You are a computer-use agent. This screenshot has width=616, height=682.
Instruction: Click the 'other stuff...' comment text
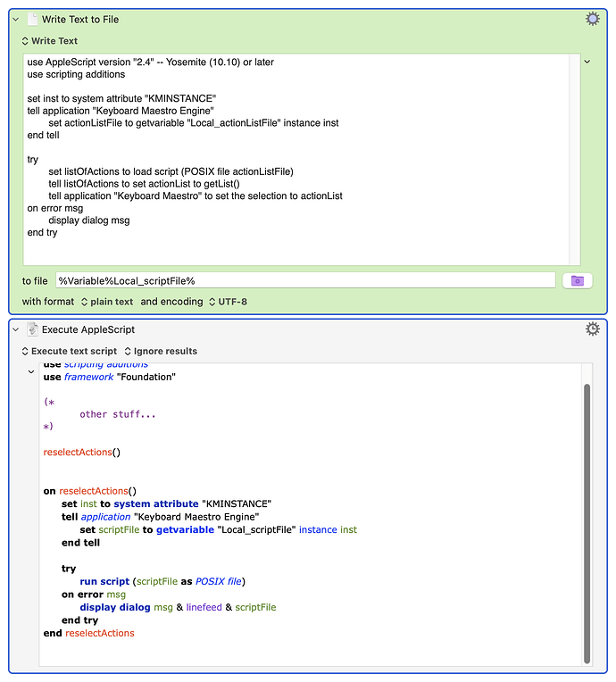pyautogui.click(x=118, y=414)
